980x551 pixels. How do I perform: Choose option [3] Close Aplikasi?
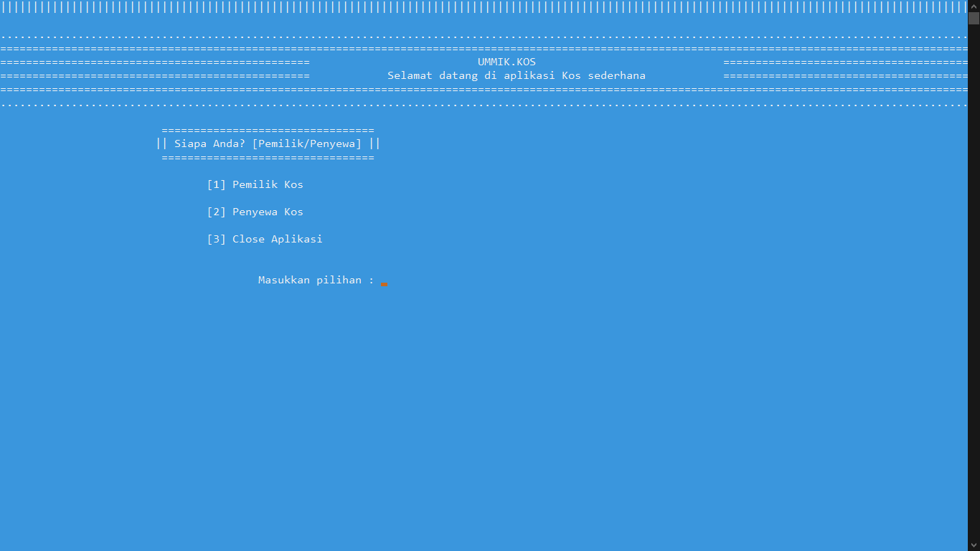(x=264, y=239)
